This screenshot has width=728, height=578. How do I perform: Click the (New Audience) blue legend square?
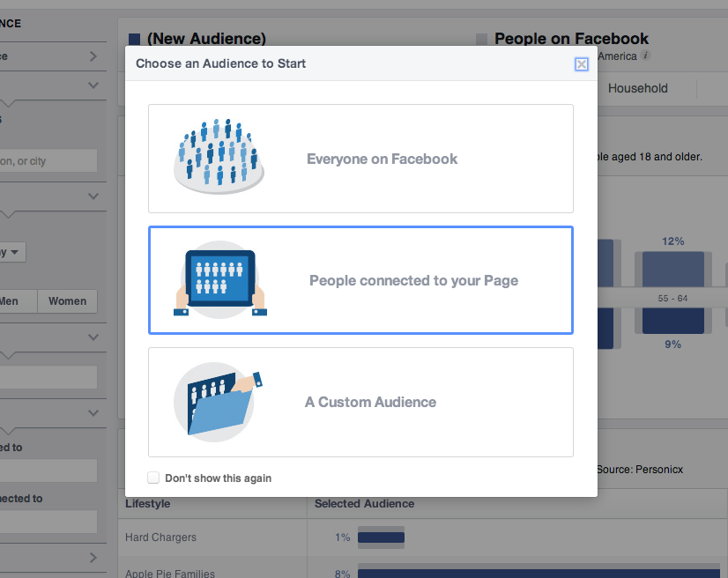click(x=134, y=39)
